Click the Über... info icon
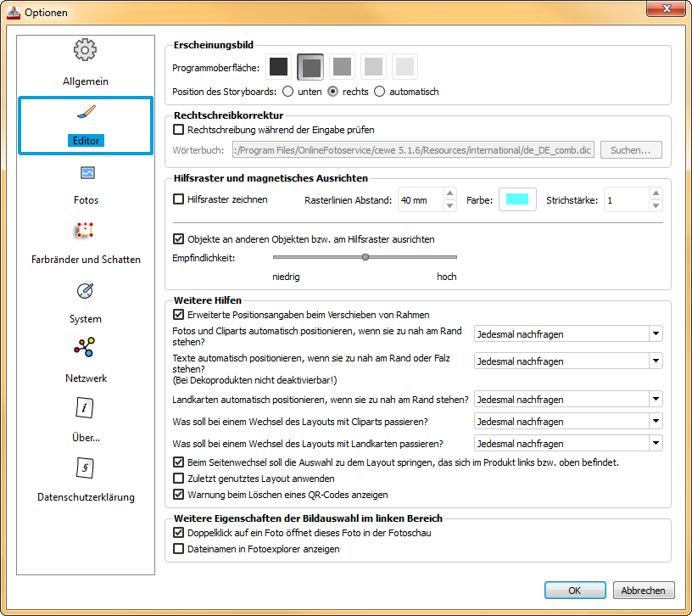 [x=85, y=408]
